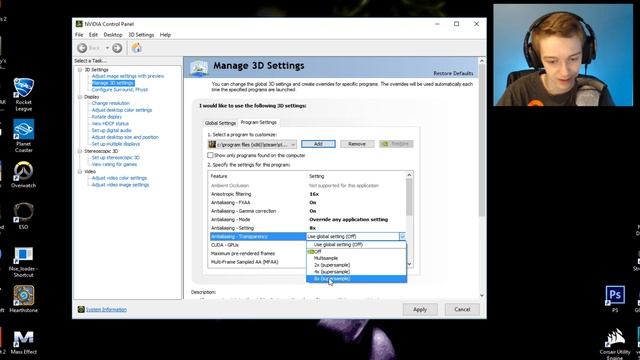
Task: Open System Information link
Action: 106,309
